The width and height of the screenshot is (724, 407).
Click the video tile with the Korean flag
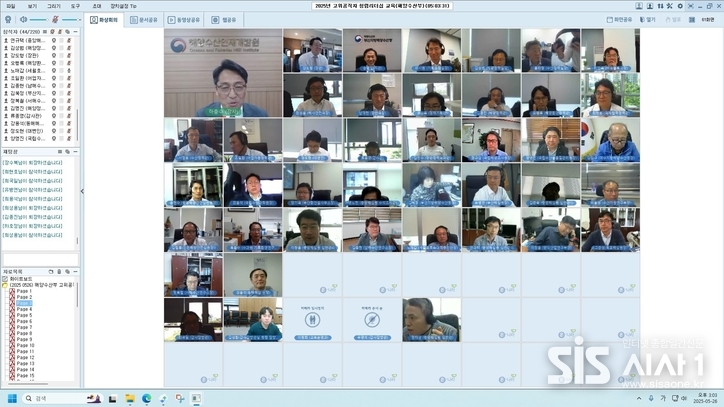[610, 140]
